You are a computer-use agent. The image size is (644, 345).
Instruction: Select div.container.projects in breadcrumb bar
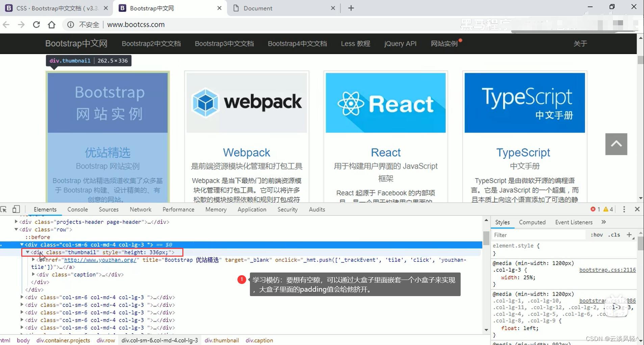pos(63,340)
